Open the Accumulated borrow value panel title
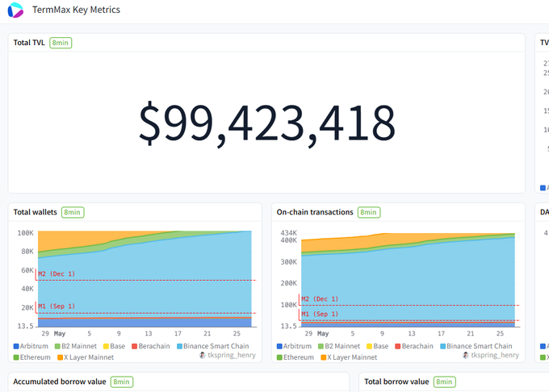Image resolution: width=549 pixels, height=392 pixels. [x=60, y=382]
